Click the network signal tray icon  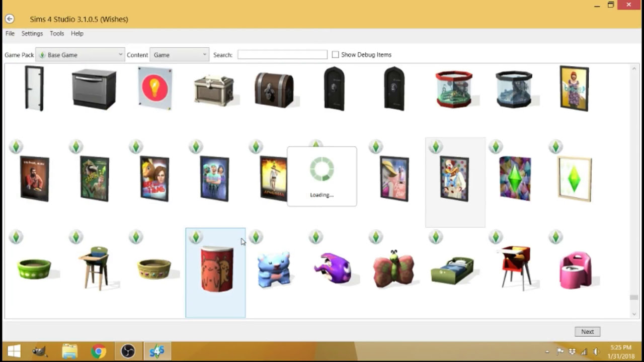click(584, 351)
